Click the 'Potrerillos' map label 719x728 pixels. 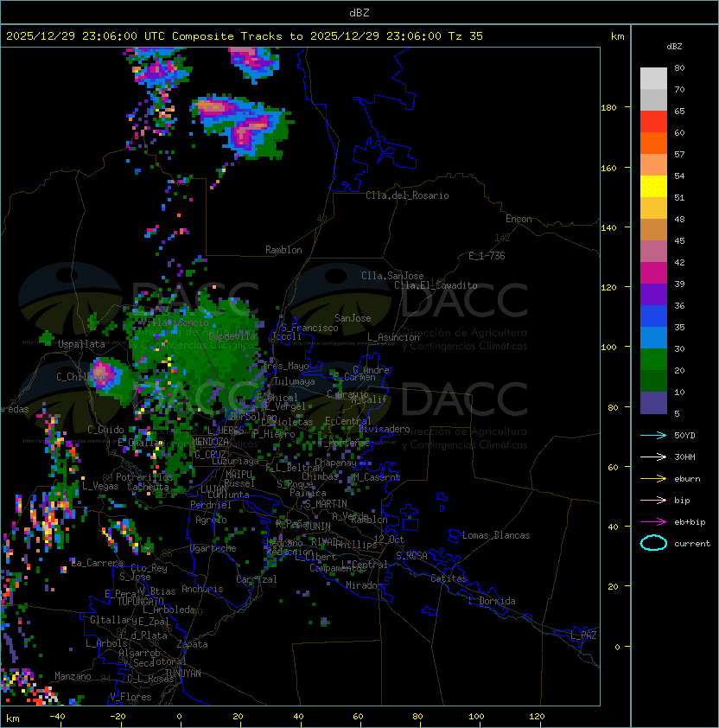[x=144, y=476]
